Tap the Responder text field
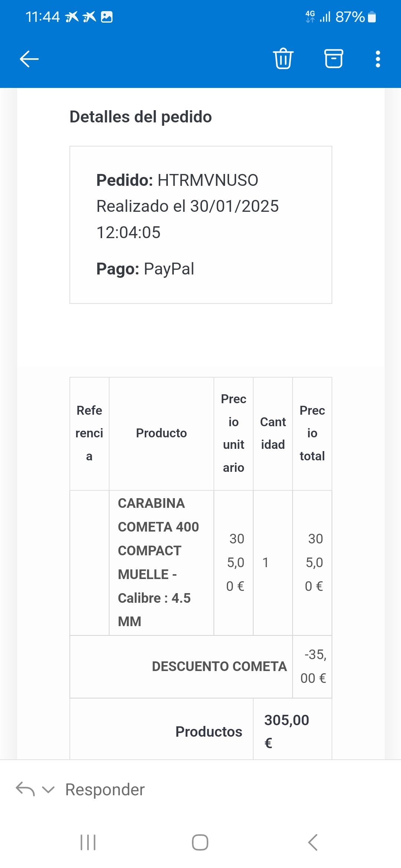 coord(105,789)
